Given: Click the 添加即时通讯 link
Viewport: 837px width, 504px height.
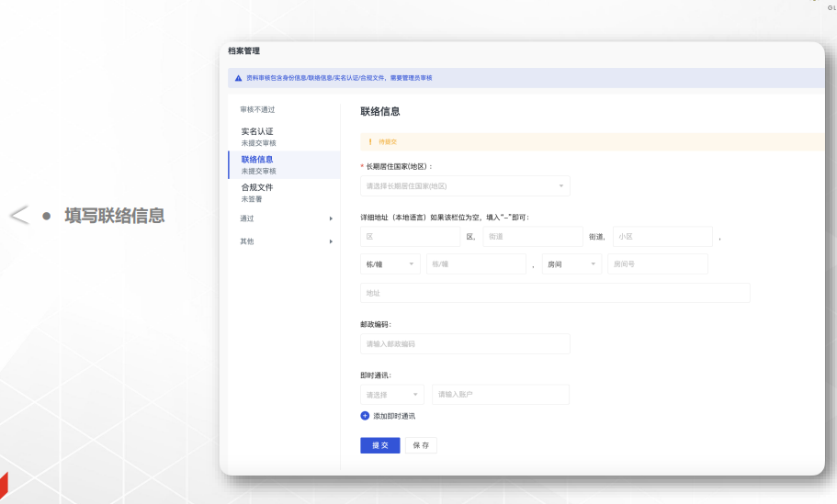Looking at the screenshot, I should pos(394,416).
